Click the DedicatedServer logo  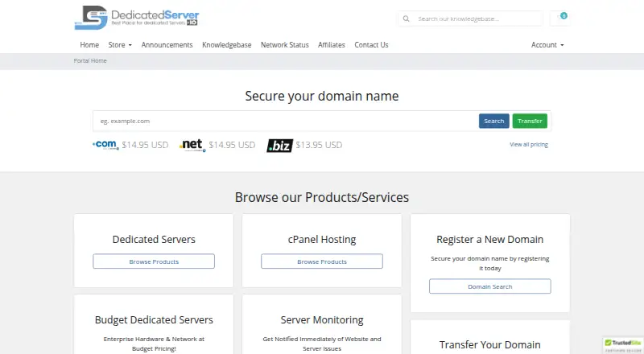click(137, 18)
